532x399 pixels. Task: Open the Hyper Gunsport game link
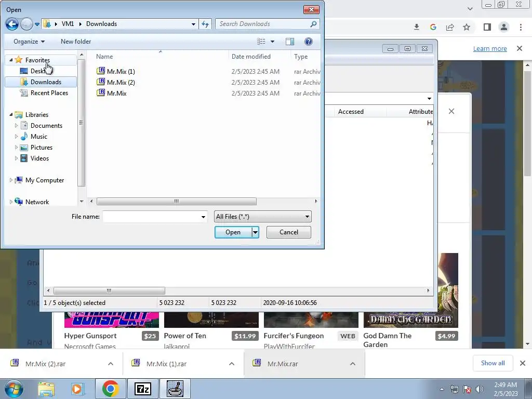pos(90,336)
